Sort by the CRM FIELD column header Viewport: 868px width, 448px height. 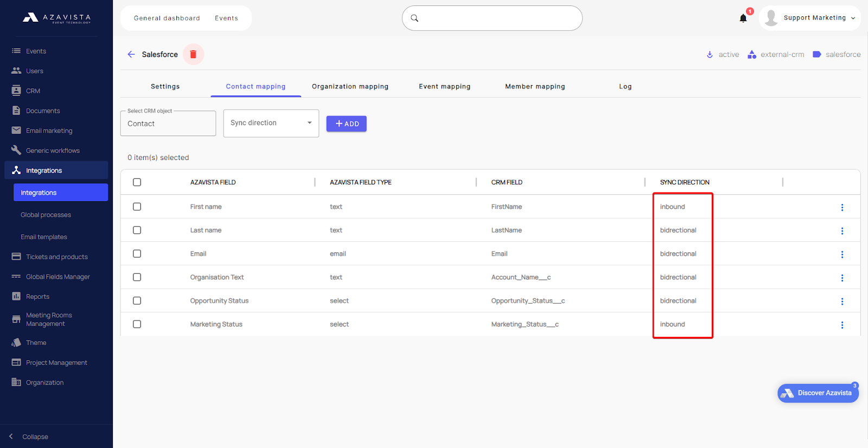507,182
